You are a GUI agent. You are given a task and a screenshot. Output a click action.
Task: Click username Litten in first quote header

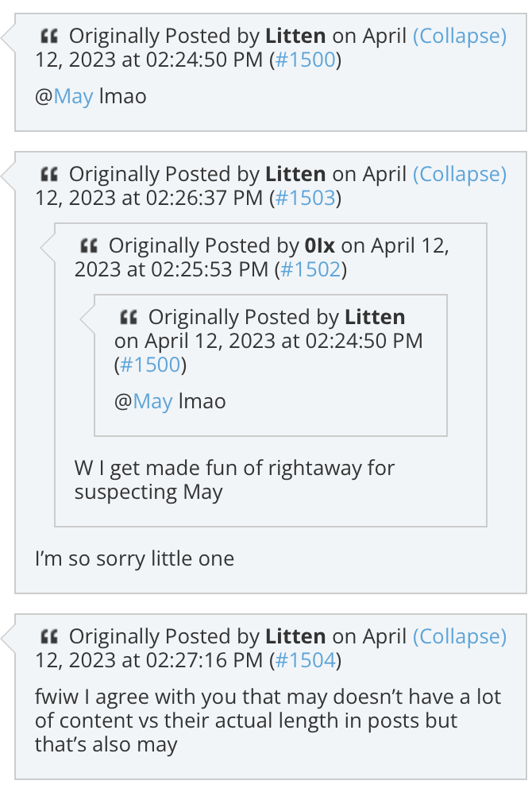pos(295,36)
